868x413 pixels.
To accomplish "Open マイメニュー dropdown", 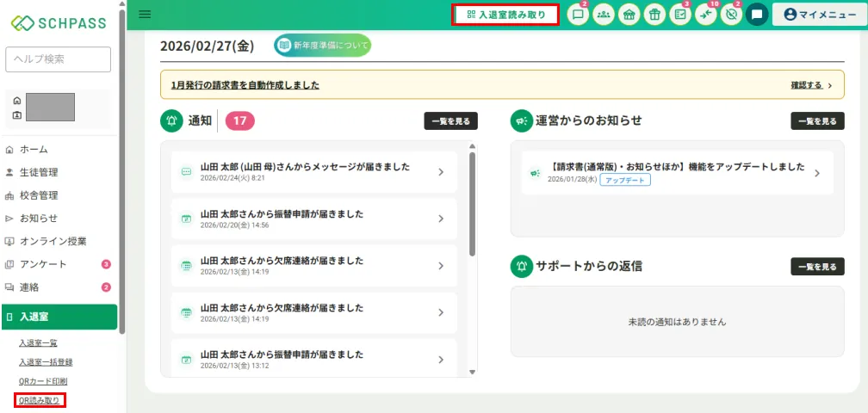I will [x=819, y=15].
